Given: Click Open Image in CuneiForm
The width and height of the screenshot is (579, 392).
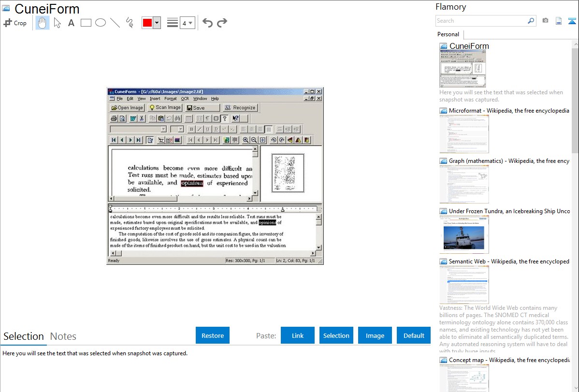Looking at the screenshot, I should coord(127,107).
